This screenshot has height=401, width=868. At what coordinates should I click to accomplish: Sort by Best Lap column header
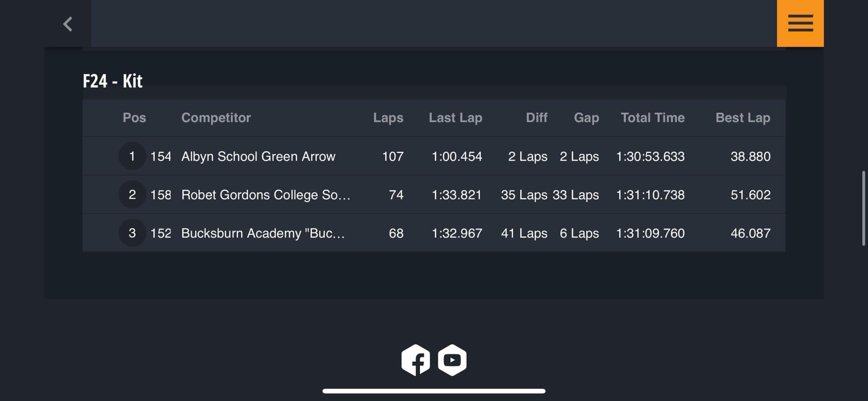click(743, 118)
